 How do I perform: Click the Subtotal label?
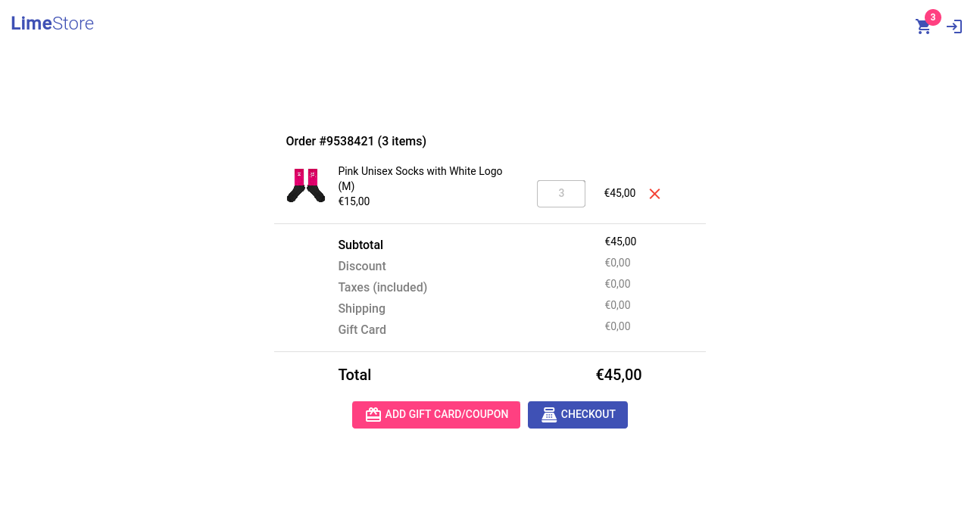pos(360,245)
